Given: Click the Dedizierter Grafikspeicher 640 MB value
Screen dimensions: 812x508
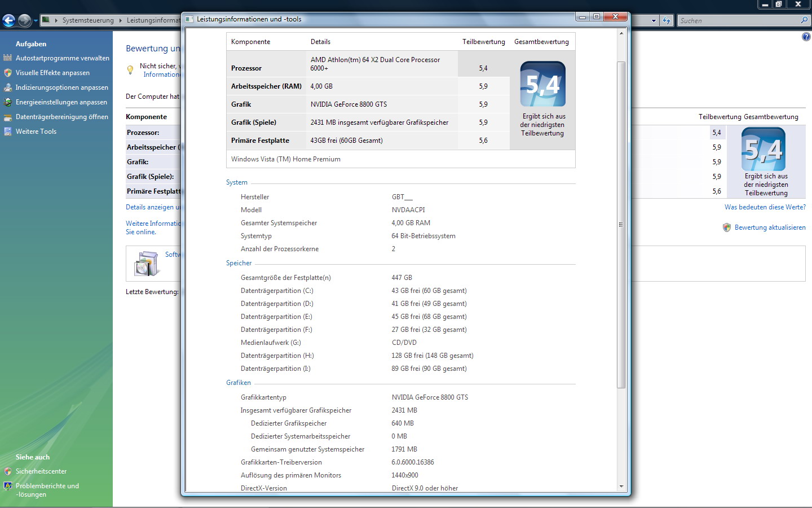Looking at the screenshot, I should coord(403,423).
